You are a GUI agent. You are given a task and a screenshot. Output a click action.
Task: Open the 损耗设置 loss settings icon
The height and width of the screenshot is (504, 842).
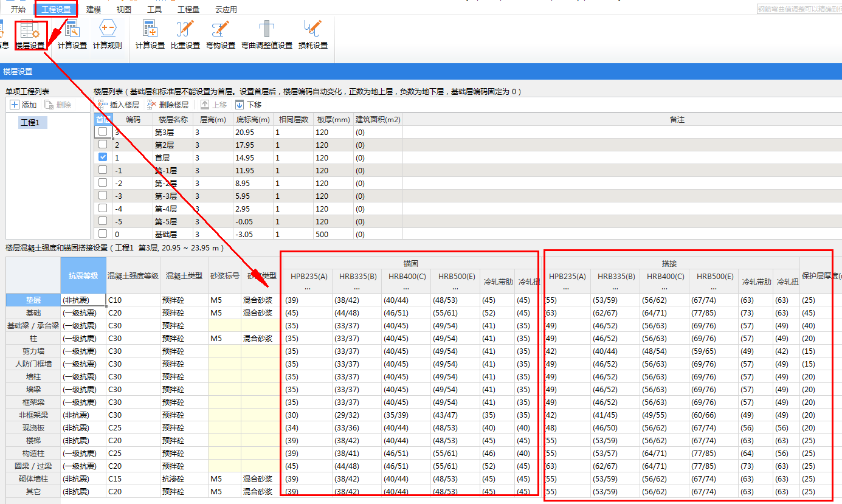[x=313, y=35]
